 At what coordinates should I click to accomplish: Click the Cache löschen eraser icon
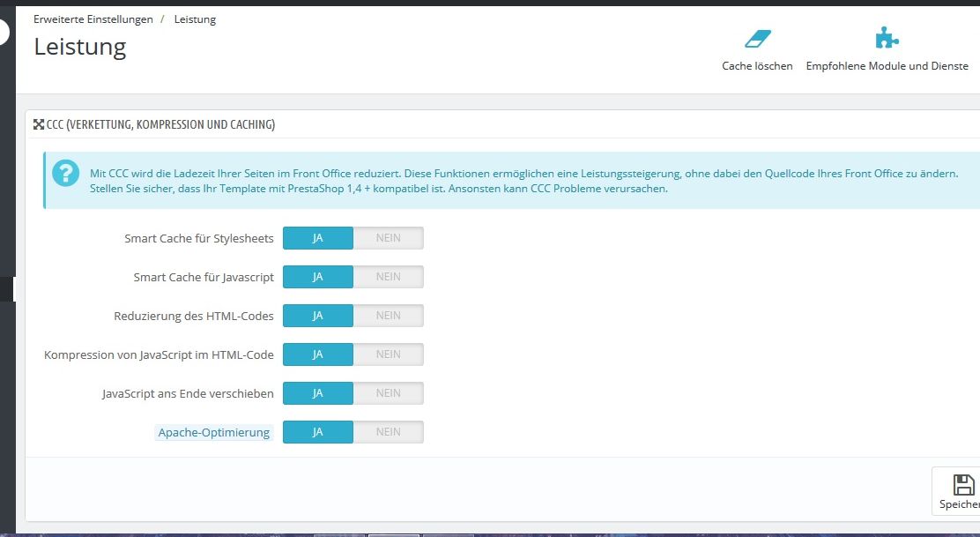coord(758,39)
